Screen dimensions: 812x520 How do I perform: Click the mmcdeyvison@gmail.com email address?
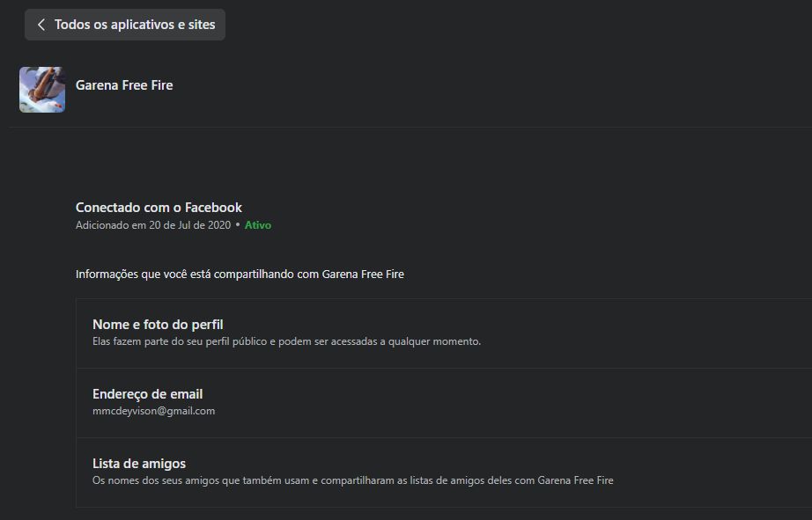click(x=154, y=411)
